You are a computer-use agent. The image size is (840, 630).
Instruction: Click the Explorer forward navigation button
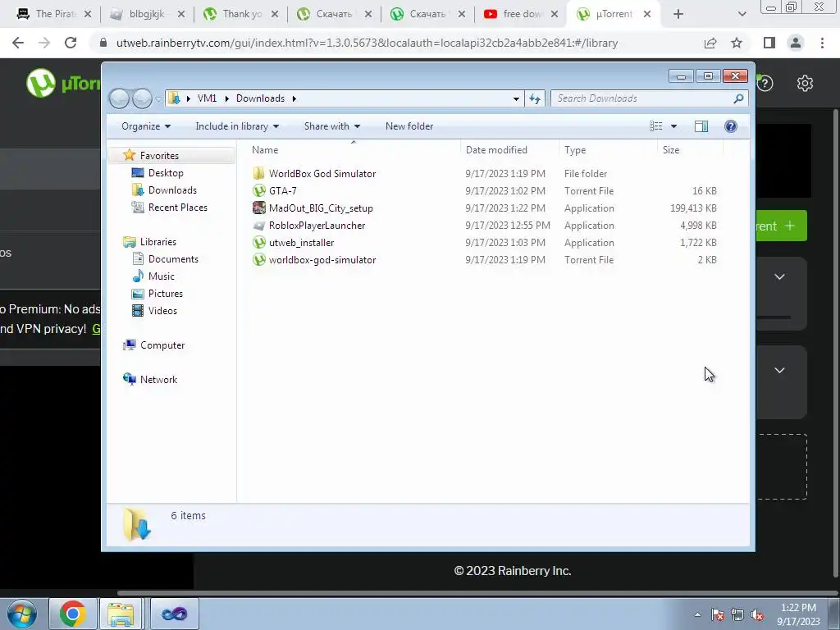[142, 98]
